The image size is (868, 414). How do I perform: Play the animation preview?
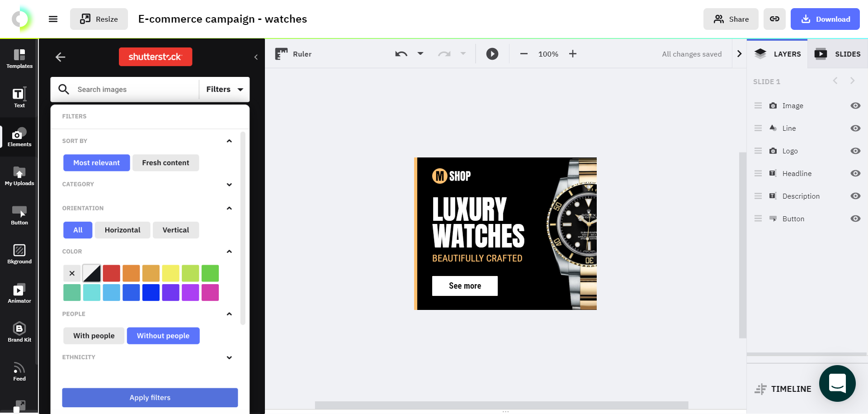pyautogui.click(x=492, y=54)
